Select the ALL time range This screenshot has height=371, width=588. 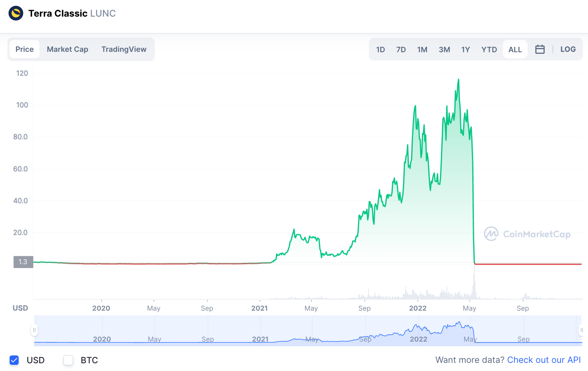515,50
